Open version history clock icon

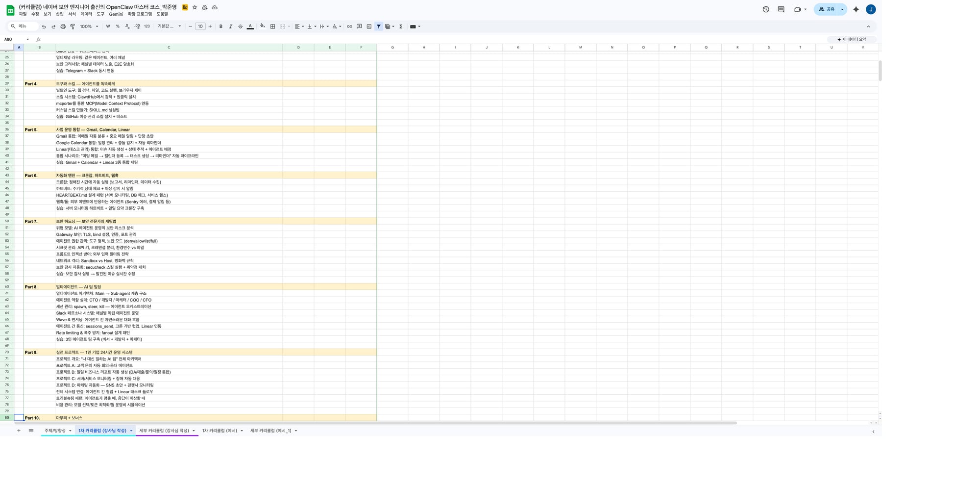[x=766, y=9]
